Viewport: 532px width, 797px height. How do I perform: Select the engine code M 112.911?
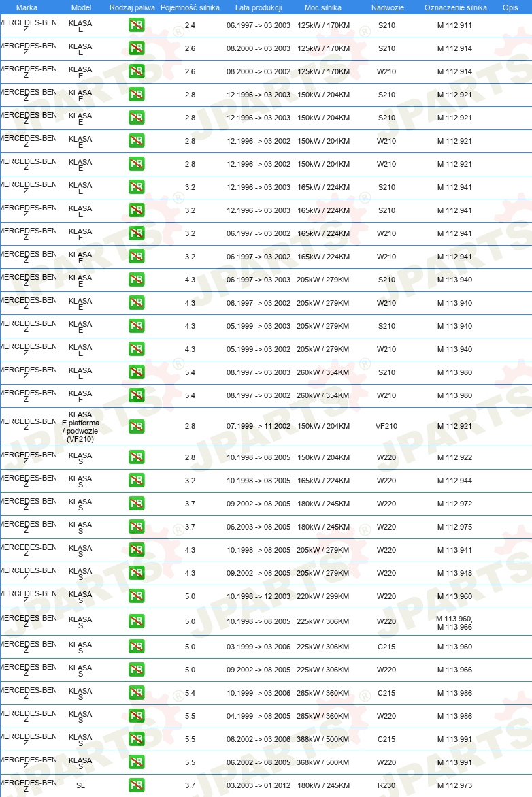pyautogui.click(x=454, y=25)
